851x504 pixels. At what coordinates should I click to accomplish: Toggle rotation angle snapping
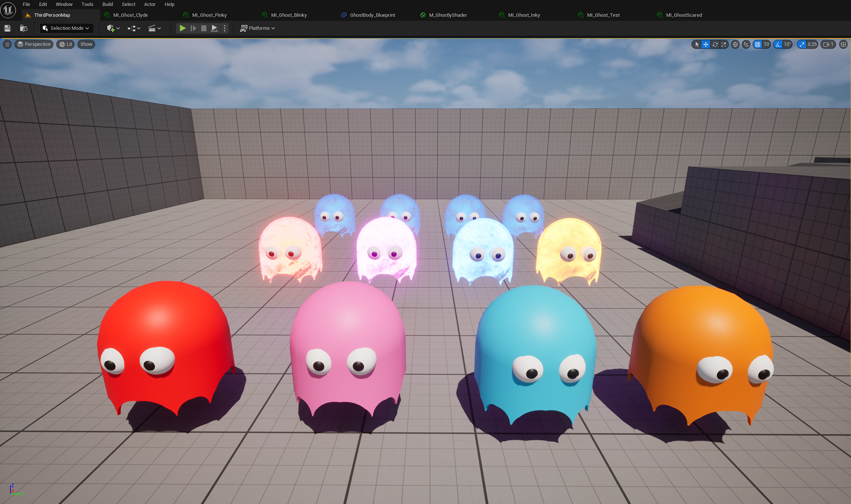778,44
